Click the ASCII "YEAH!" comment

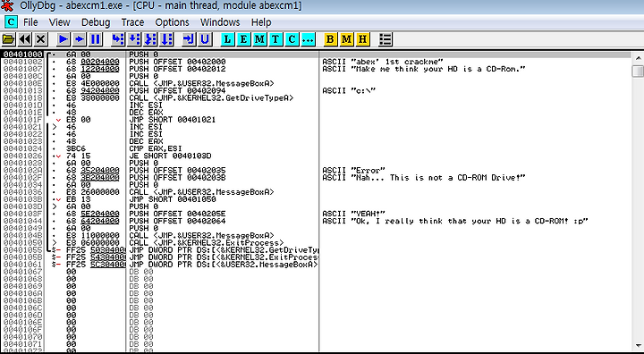click(353, 214)
